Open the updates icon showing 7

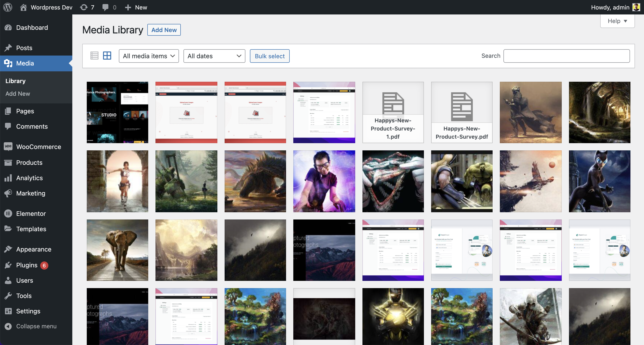[84, 7]
